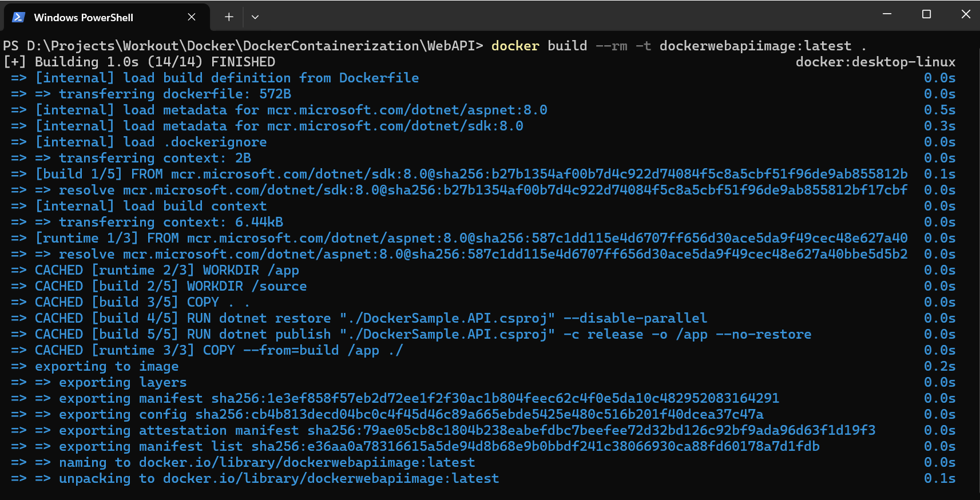Open a new terminal tab with plus button
The image size is (980, 500).
click(x=229, y=17)
